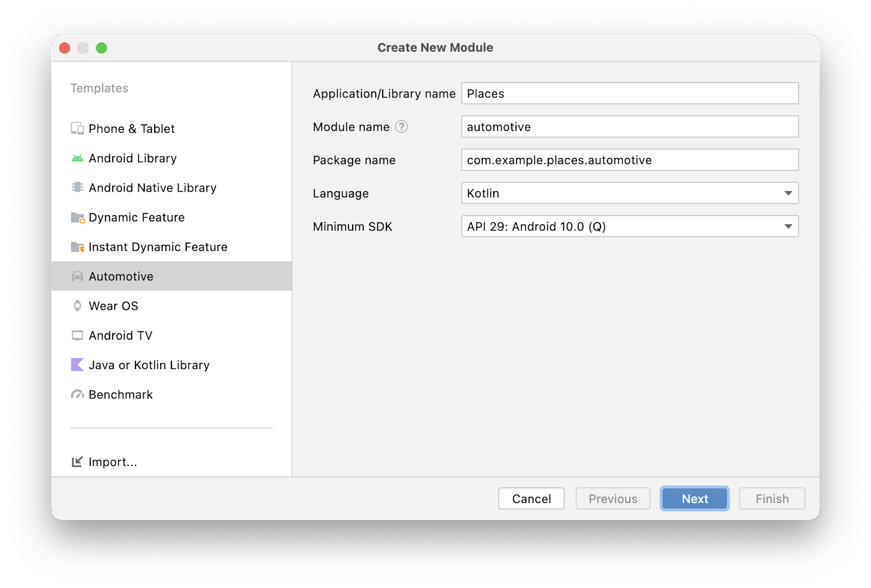Screen dimensions: 871x588
Task: Click the Application/Library name field
Action: coord(629,94)
